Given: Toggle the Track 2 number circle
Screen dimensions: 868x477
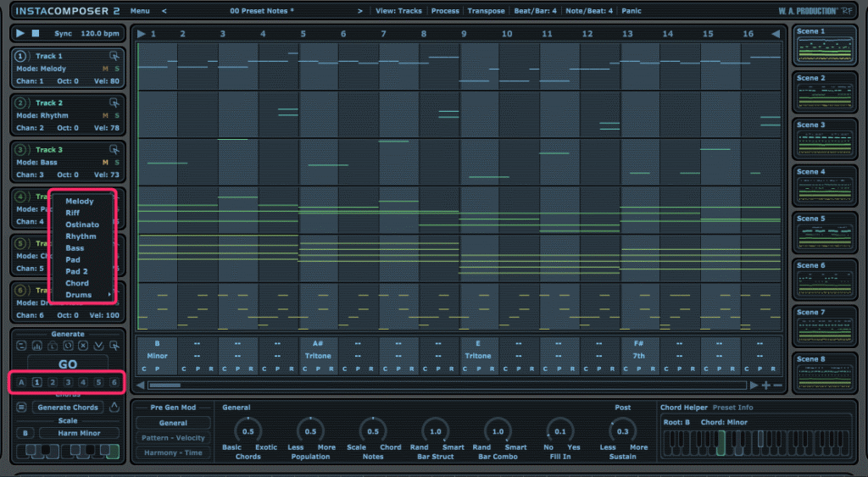Looking at the screenshot, I should (x=20, y=103).
